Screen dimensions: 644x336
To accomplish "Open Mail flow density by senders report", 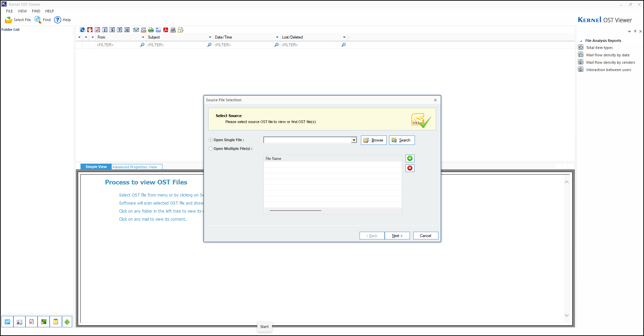I will (610, 62).
